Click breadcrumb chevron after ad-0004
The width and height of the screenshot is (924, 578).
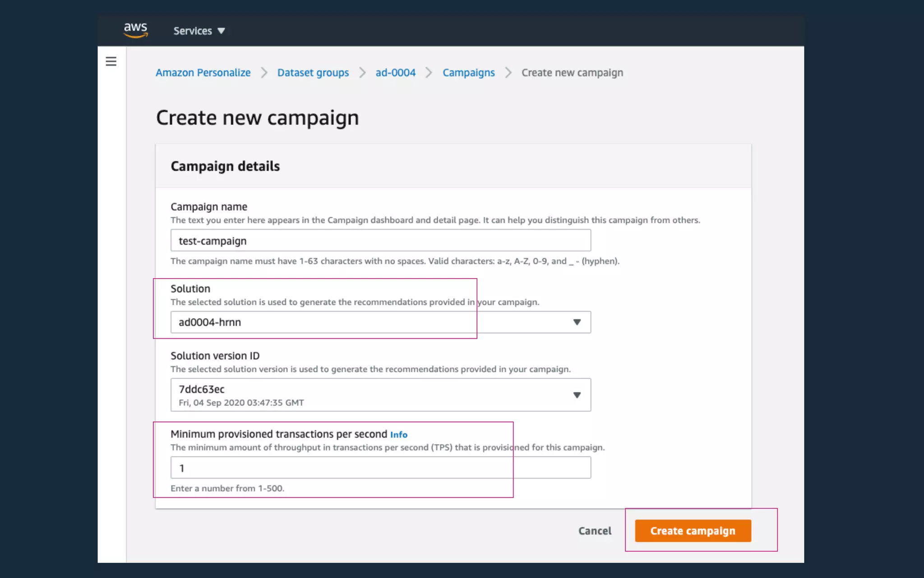[x=429, y=73]
